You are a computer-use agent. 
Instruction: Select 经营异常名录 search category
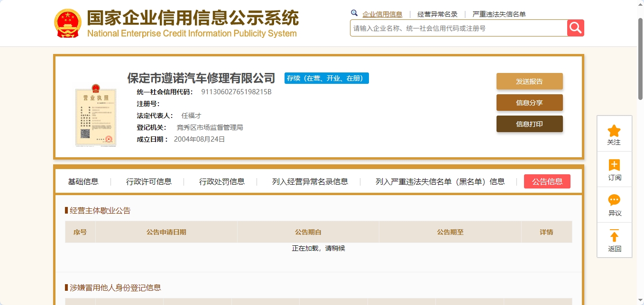point(437,14)
